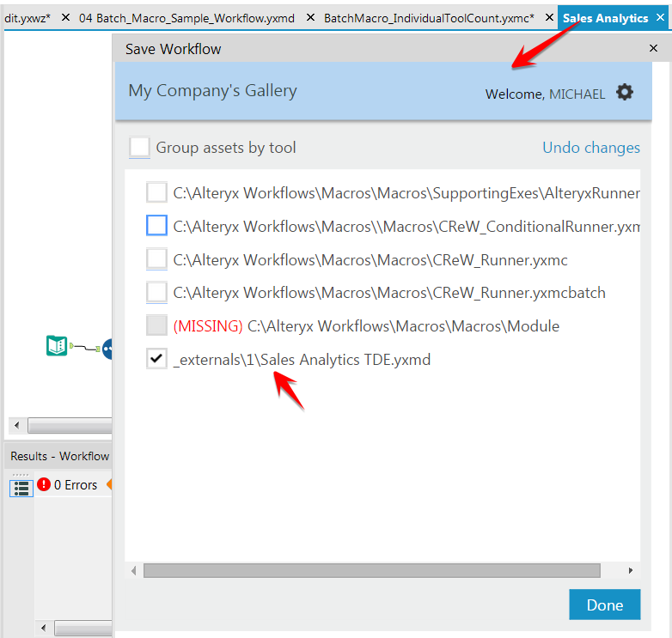Image resolution: width=672 pixels, height=638 pixels.
Task: Close the dit.yxwz tab
Action: click(65, 17)
